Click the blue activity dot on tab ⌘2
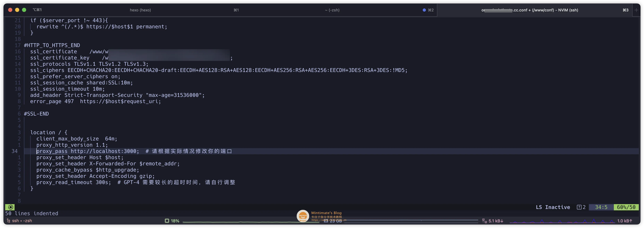 tap(424, 10)
